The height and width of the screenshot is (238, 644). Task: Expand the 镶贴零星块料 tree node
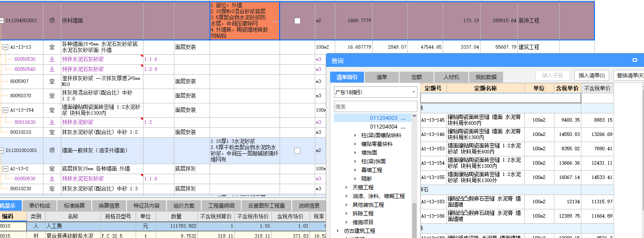356,144
